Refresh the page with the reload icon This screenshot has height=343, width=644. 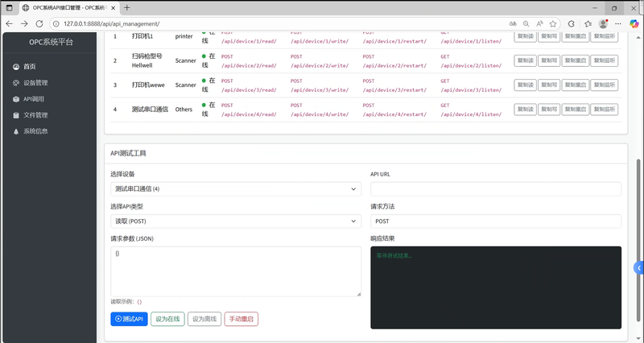[41, 23]
